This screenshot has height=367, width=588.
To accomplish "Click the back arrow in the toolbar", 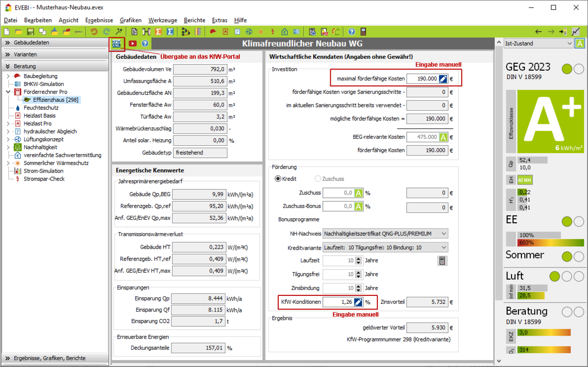I will tap(539, 31).
